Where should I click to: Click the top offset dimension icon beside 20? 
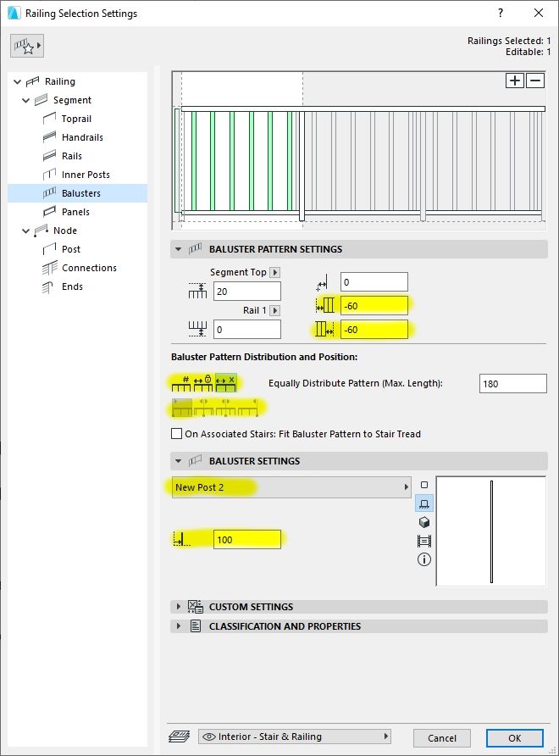point(197,291)
